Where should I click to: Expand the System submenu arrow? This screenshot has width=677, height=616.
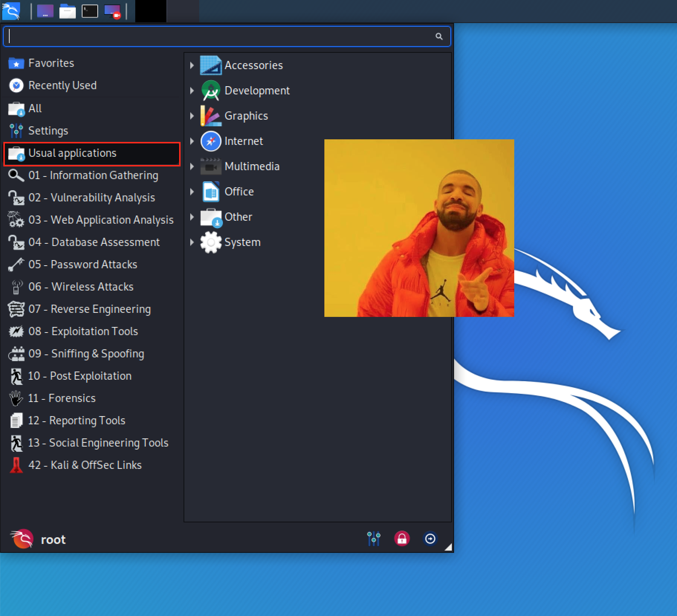click(192, 242)
